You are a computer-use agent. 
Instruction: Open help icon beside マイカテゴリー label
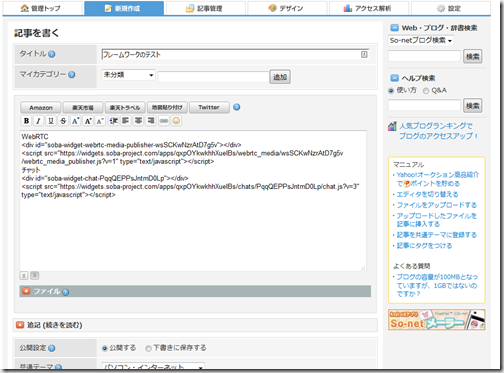[x=72, y=75]
